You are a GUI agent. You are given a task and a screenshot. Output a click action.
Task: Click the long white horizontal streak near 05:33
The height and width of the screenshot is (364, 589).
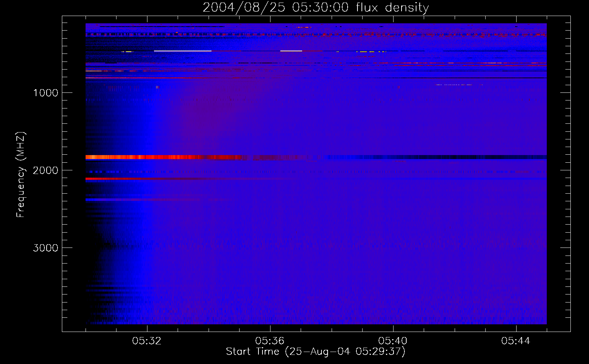183,51
